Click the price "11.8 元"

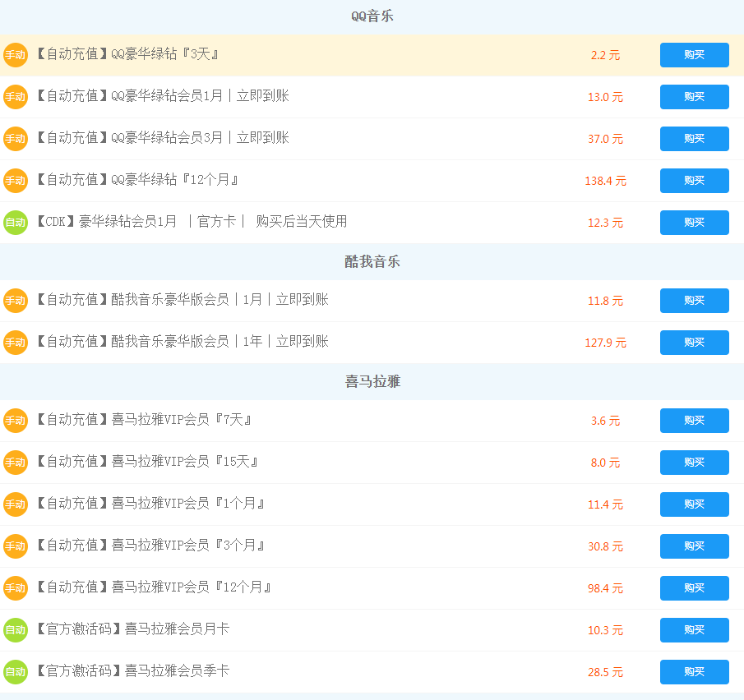605,302
